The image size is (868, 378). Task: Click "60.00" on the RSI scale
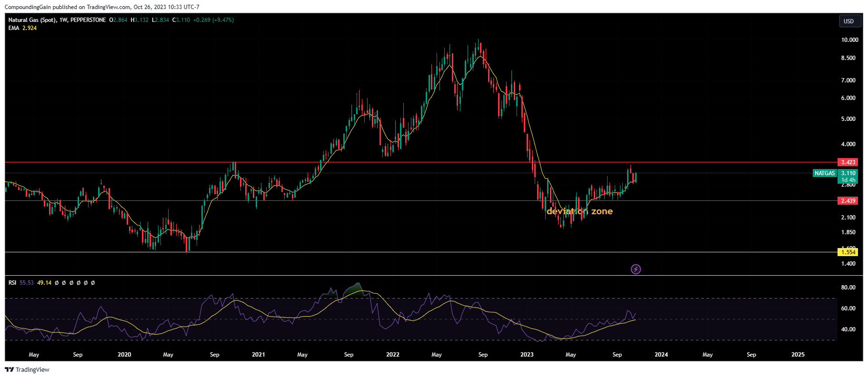click(x=848, y=308)
